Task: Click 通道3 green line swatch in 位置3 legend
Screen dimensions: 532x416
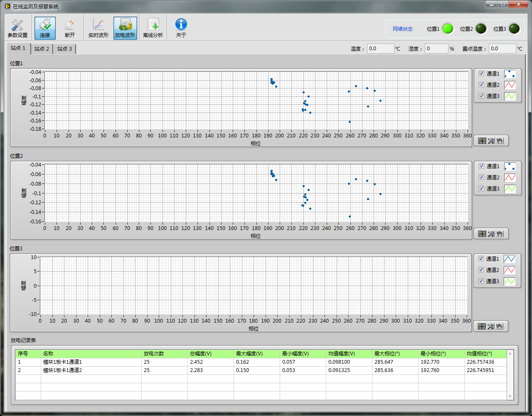Action: 510,281
